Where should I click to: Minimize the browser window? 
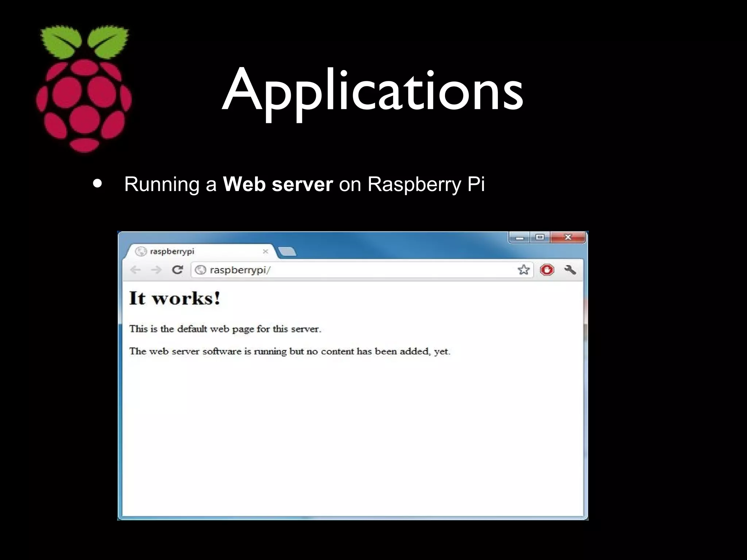[520, 238]
